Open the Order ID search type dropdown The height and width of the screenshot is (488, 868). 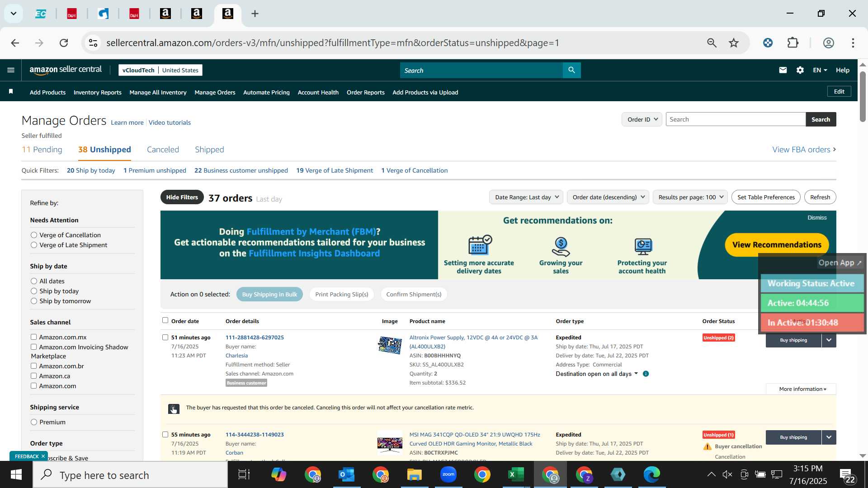642,119
